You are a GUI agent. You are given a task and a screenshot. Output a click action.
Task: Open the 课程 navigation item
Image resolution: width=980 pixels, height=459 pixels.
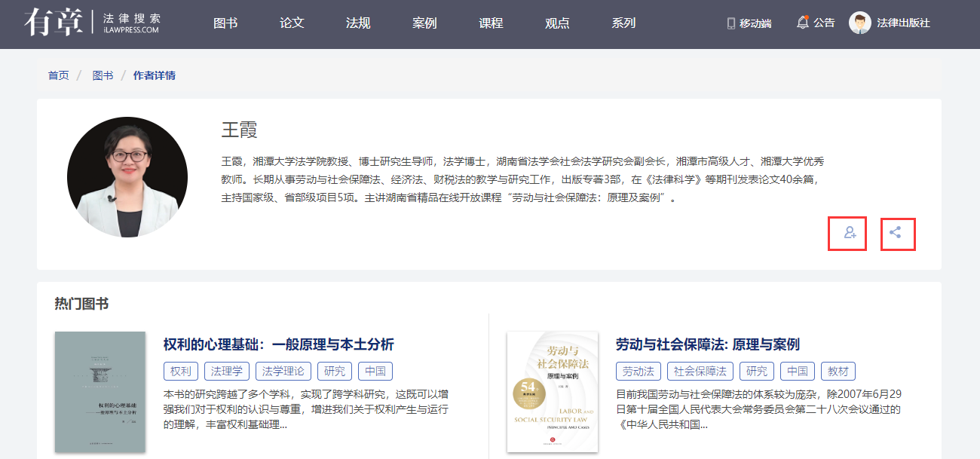(491, 23)
